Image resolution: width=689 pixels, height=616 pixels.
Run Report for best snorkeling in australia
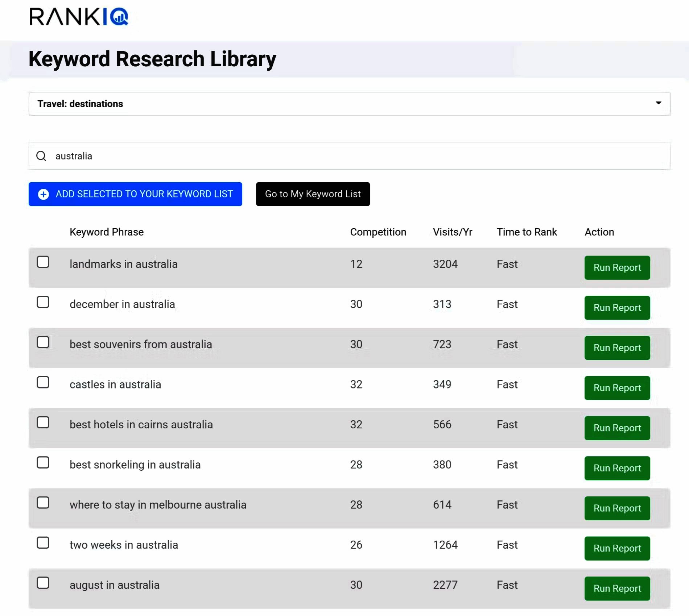point(617,468)
